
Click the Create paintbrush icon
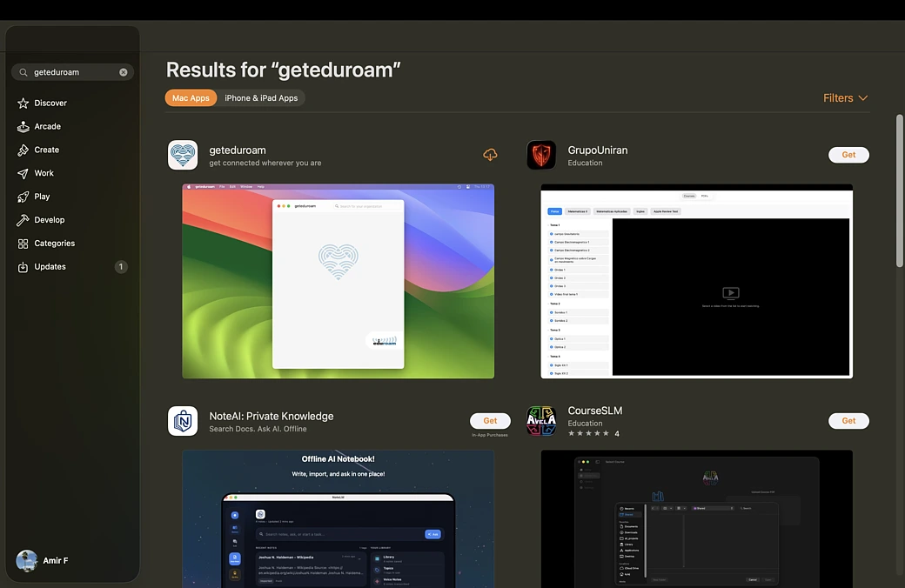point(23,150)
